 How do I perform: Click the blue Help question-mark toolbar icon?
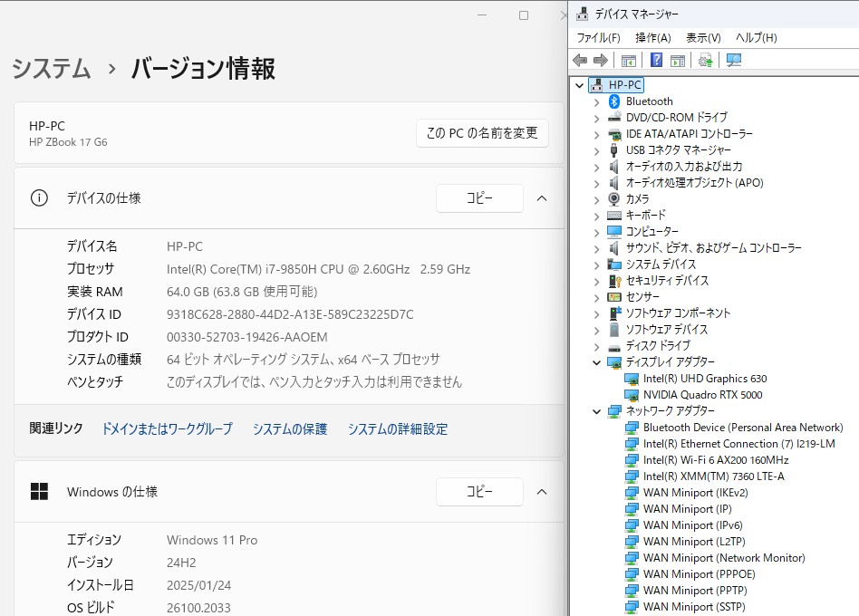tap(656, 60)
